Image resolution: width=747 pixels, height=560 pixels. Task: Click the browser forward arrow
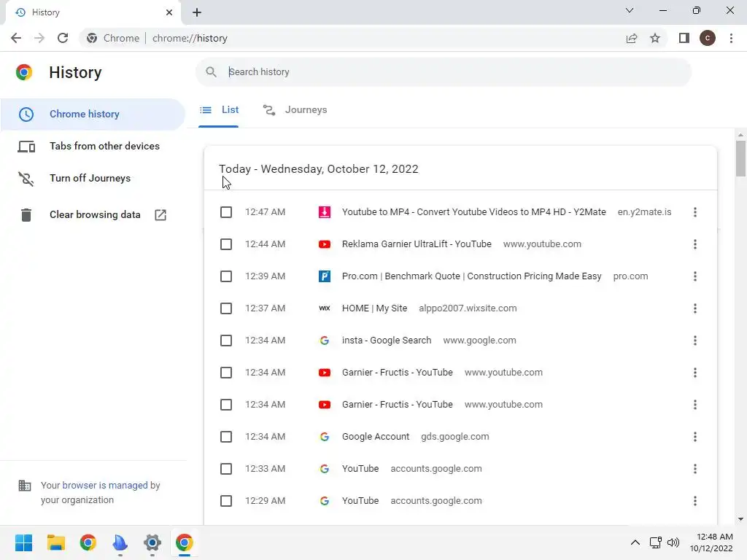pyautogui.click(x=39, y=38)
